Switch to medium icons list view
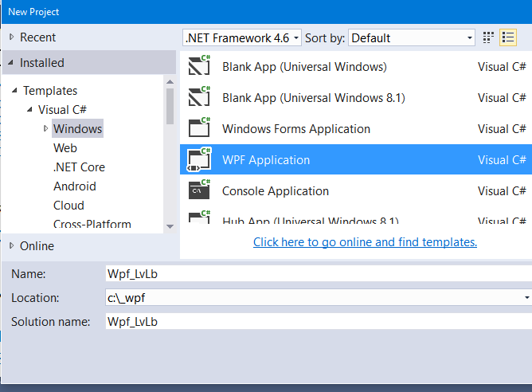Screen dimensions: 532x392 (508, 37)
